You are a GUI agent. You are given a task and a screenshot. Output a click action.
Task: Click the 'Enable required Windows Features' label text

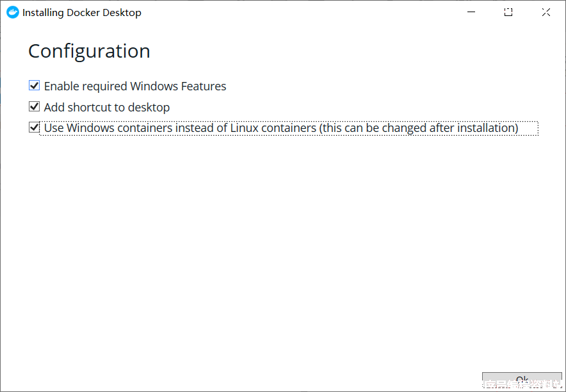(x=135, y=86)
